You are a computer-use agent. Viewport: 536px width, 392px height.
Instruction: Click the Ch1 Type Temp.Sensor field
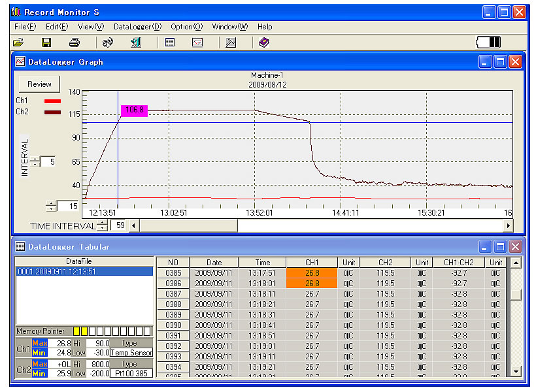[x=131, y=353]
